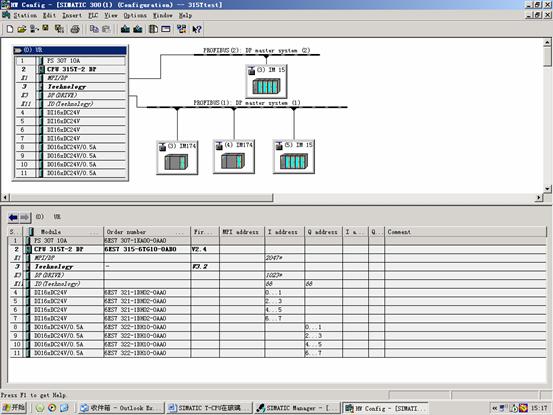Viewport: 553px width, 415px height.
Task: Click the Open station folder icon
Action: tap(22, 29)
